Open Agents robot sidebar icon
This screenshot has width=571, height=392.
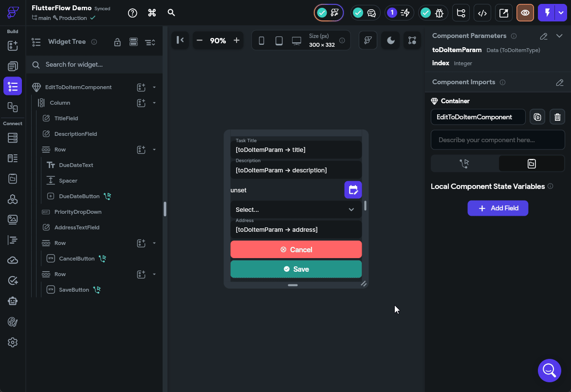click(13, 301)
